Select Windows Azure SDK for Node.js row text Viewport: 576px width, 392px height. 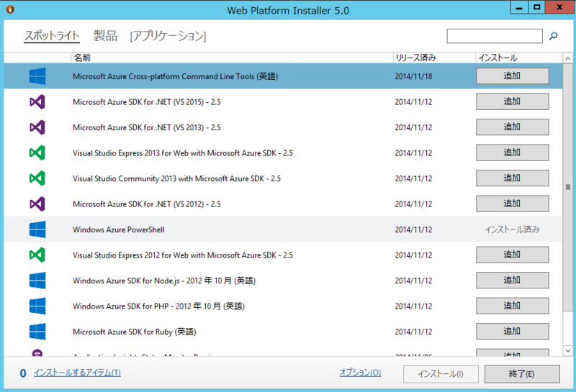164,281
